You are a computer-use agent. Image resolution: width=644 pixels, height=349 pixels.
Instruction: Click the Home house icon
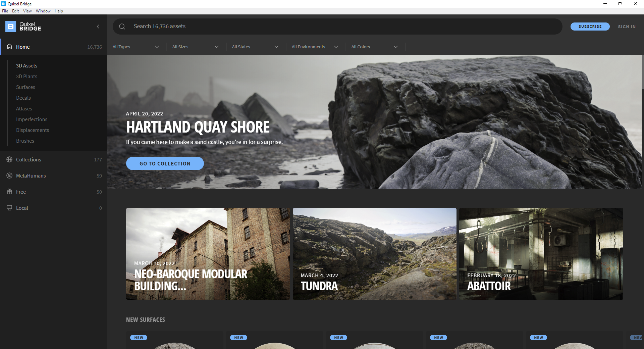pos(9,47)
